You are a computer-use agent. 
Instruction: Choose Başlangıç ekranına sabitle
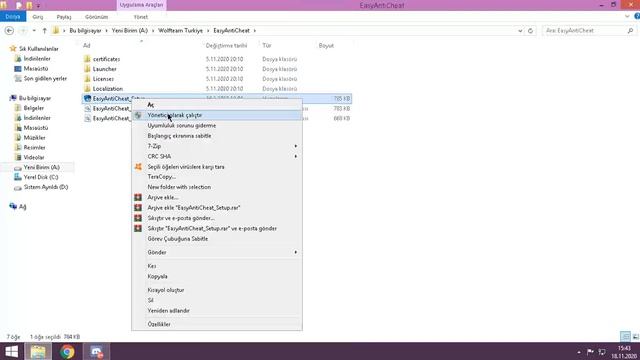pos(217,136)
